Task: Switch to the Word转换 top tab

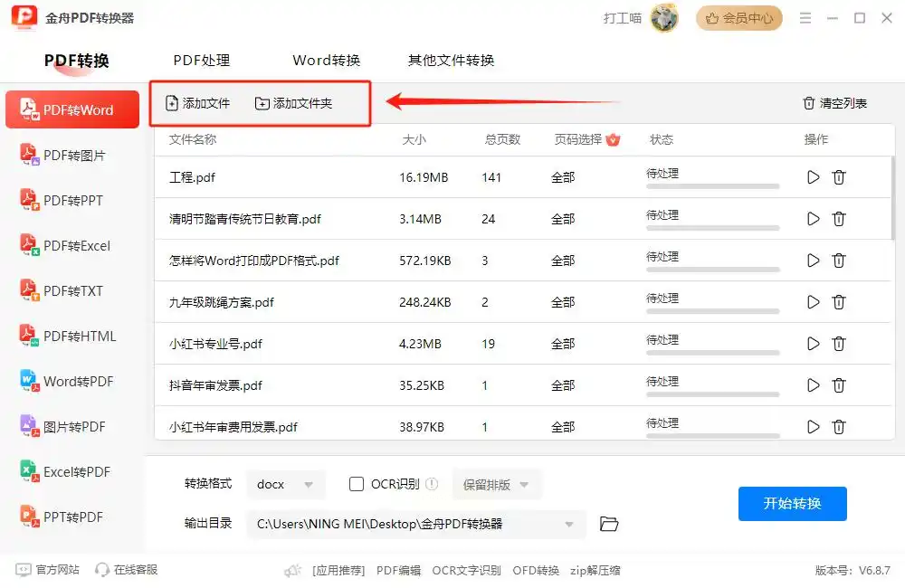Action: click(326, 60)
